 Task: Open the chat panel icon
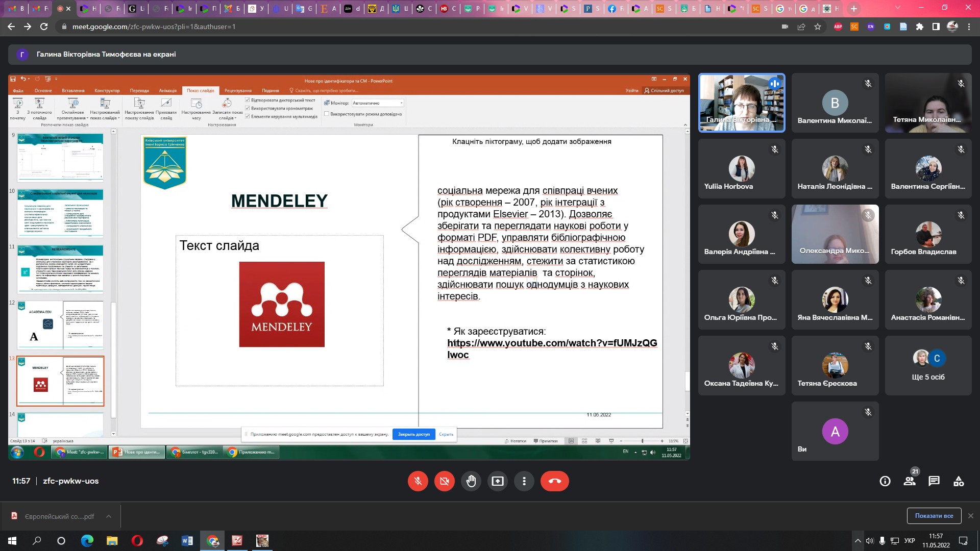click(934, 481)
